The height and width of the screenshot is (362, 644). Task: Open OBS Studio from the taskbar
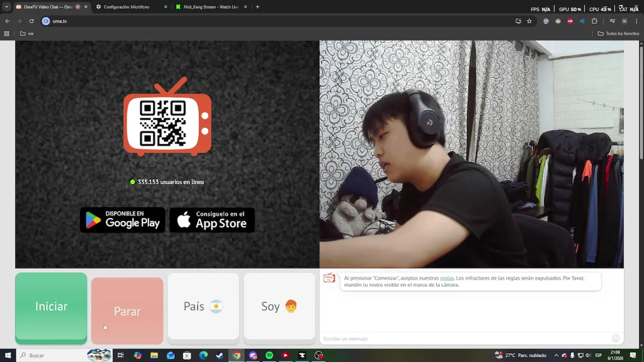(318, 355)
